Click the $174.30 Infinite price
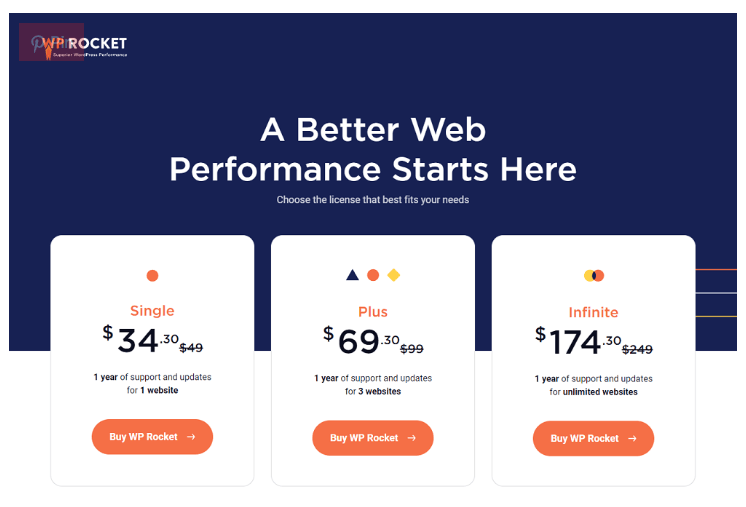Image resolution: width=746 pixels, height=507 pixels. [x=578, y=341]
